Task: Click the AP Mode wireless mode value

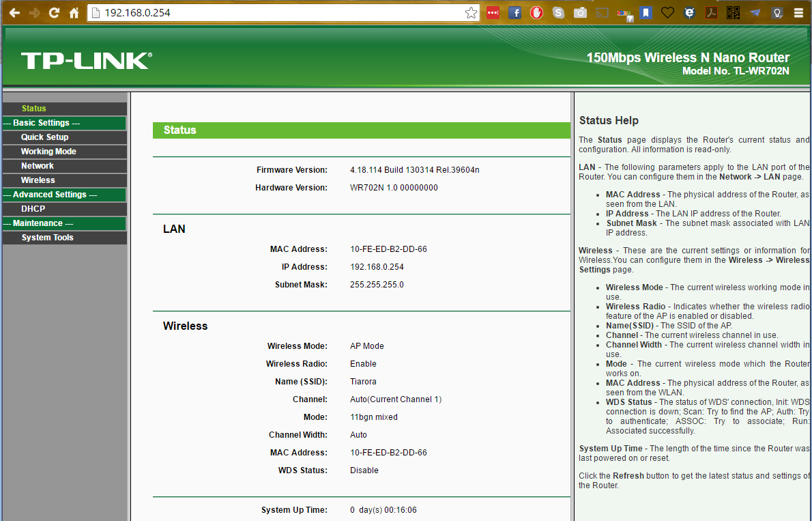Action: tap(366, 346)
